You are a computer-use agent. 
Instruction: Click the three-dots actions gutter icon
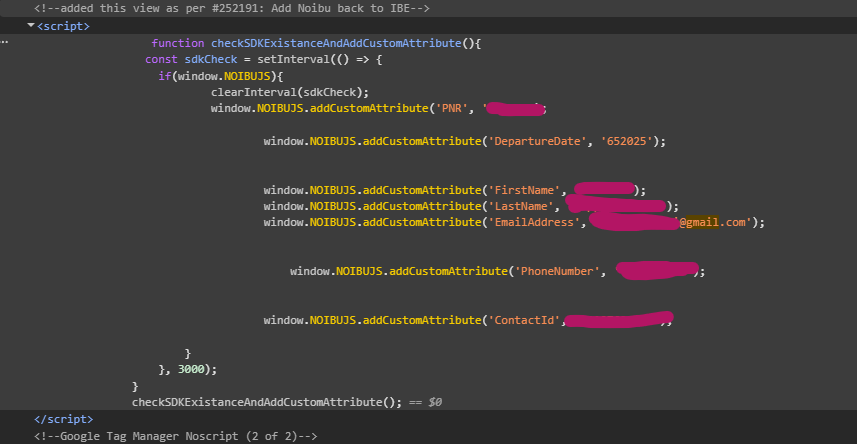coord(4,43)
